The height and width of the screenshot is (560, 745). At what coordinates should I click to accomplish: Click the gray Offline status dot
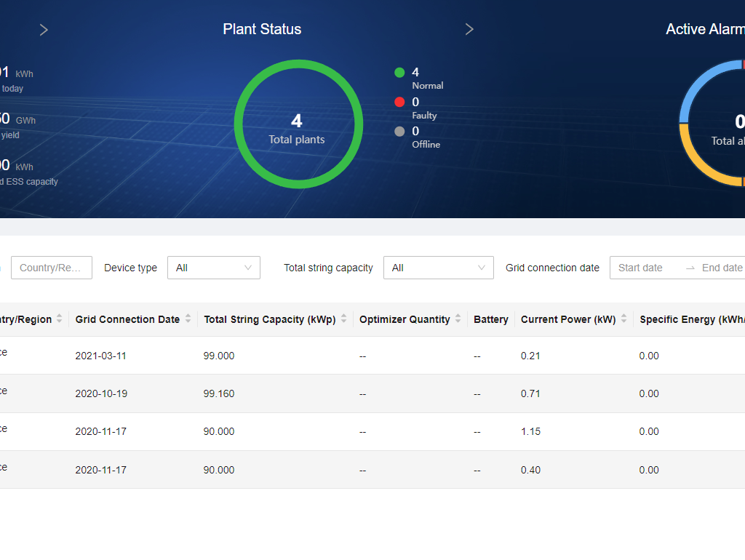point(399,132)
